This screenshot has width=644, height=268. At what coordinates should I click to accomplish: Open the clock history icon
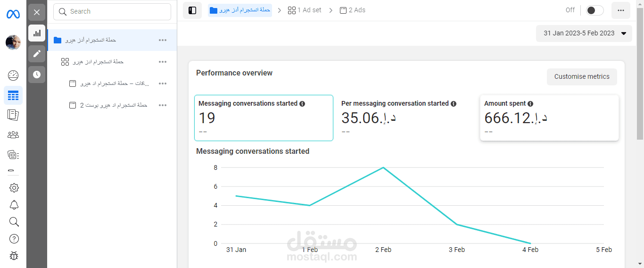pos(37,75)
